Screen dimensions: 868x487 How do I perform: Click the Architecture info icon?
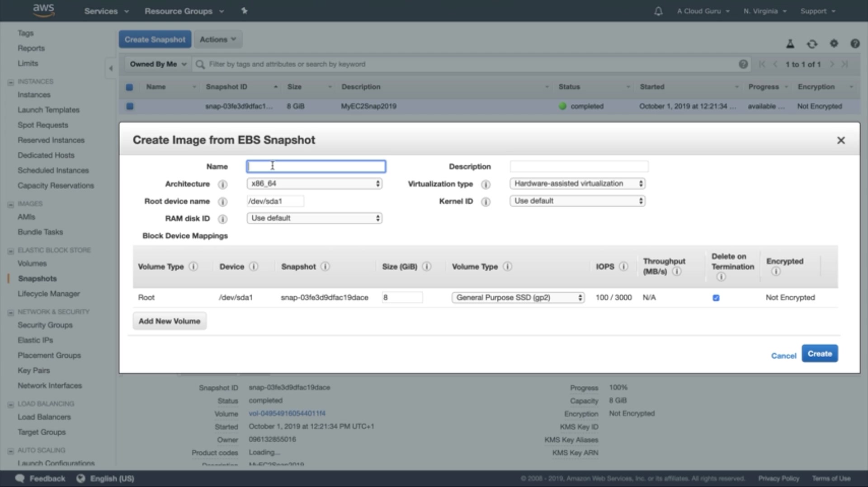click(x=222, y=184)
